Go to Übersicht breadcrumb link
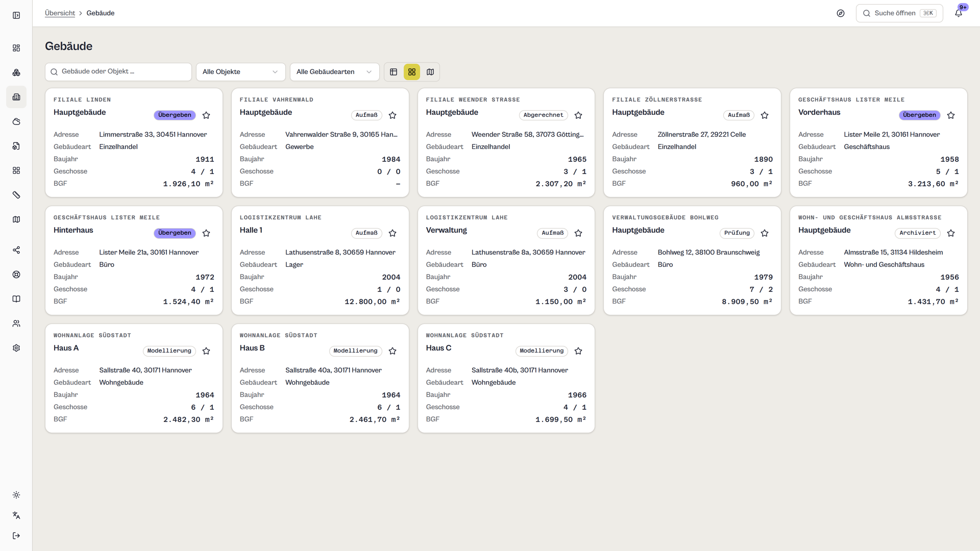The image size is (980, 551). coord(60,13)
